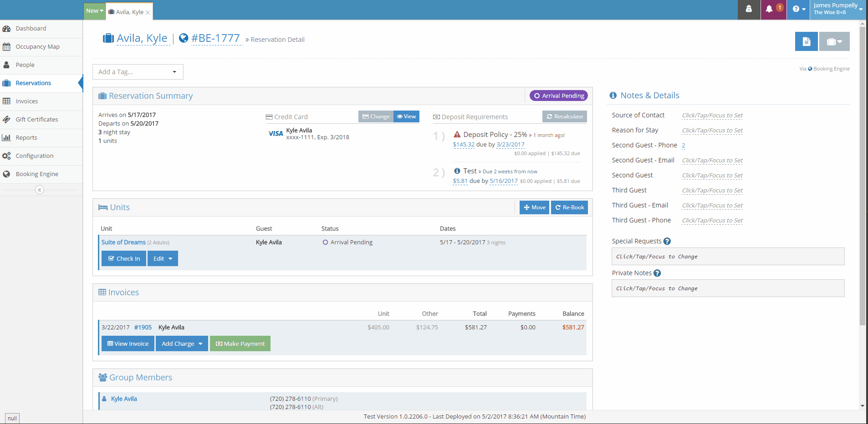Click Special Requests help icon
The width and height of the screenshot is (868, 424).
click(667, 241)
